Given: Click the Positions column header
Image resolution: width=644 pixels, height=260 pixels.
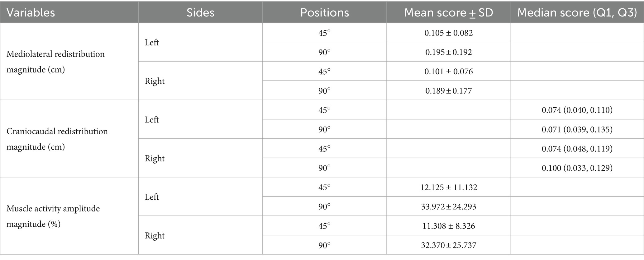Looking at the screenshot, I should 324,12.
